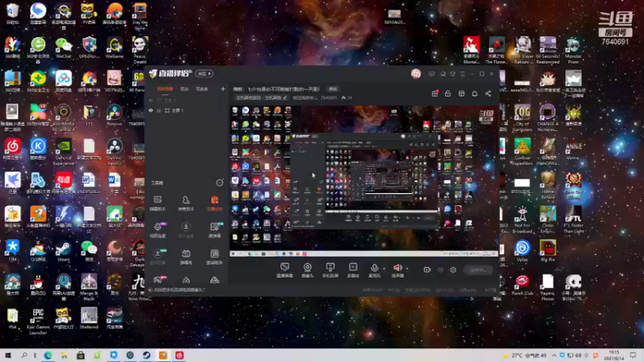644x362 pixels.
Task: Click the pencil to edit stream category
Action: pyautogui.click(x=285, y=97)
